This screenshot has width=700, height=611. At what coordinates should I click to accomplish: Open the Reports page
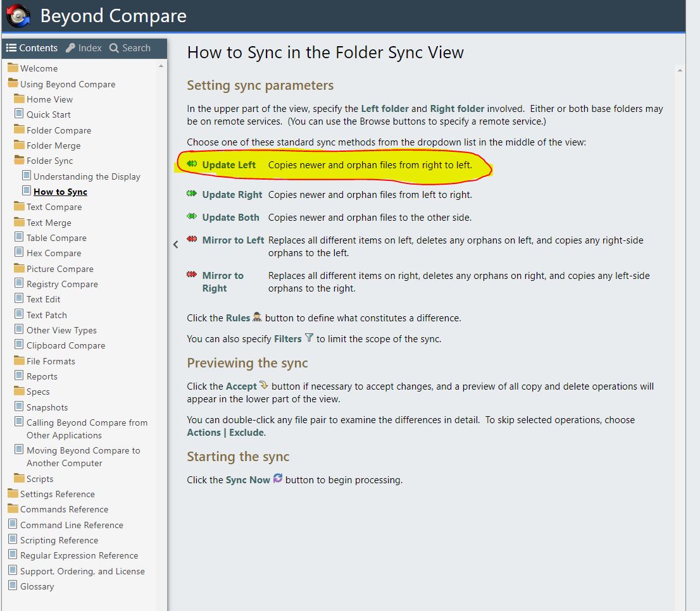click(x=35, y=376)
